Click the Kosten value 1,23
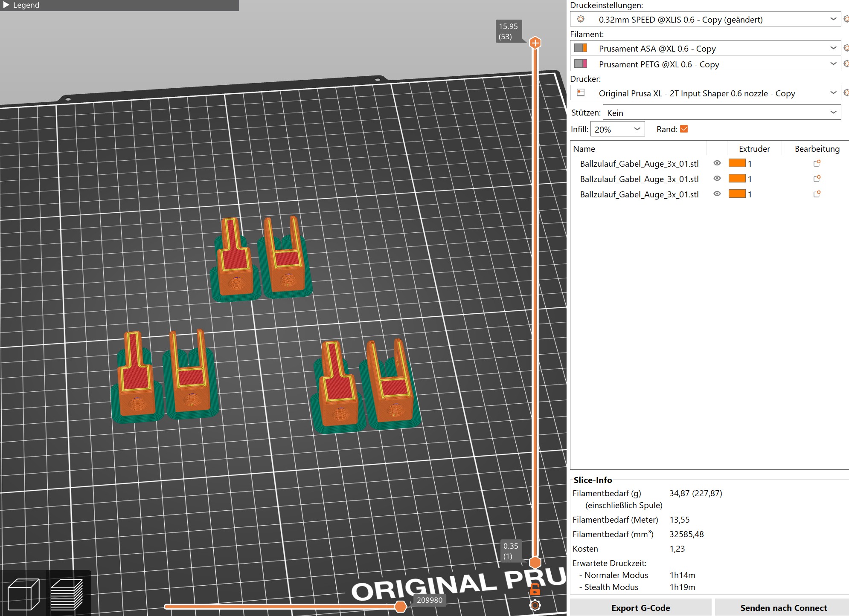Image resolution: width=849 pixels, height=616 pixels. [677, 549]
